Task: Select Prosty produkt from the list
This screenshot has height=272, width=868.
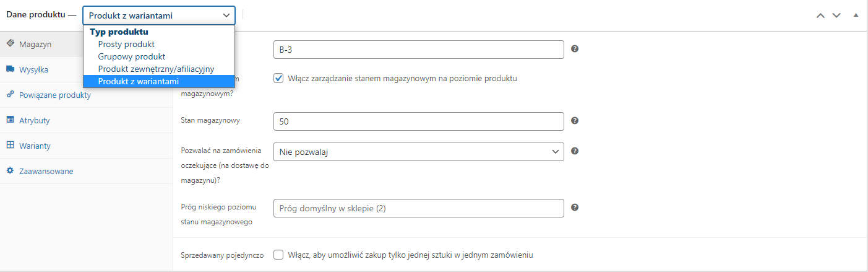Action: [126, 44]
